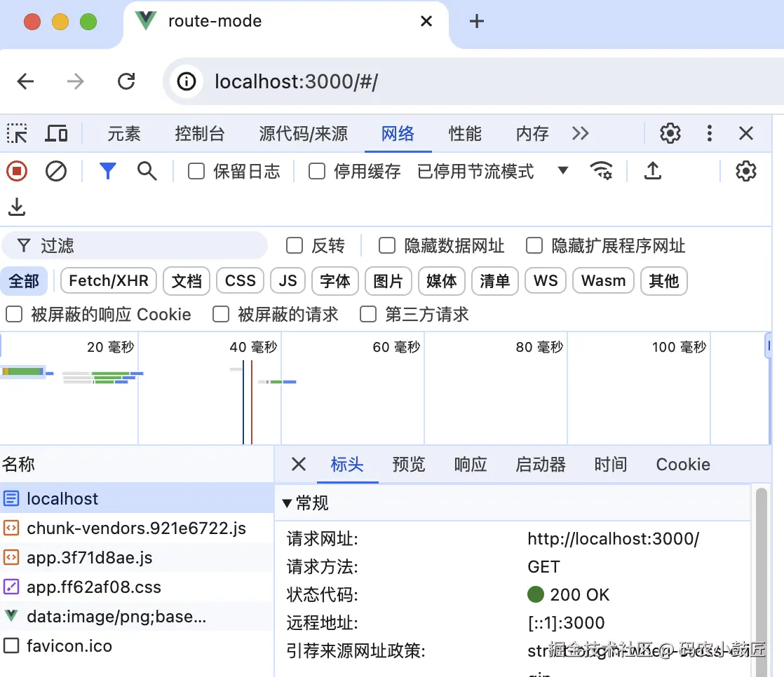784x677 pixels.
Task: Open network panel settings gear
Action: click(x=746, y=172)
